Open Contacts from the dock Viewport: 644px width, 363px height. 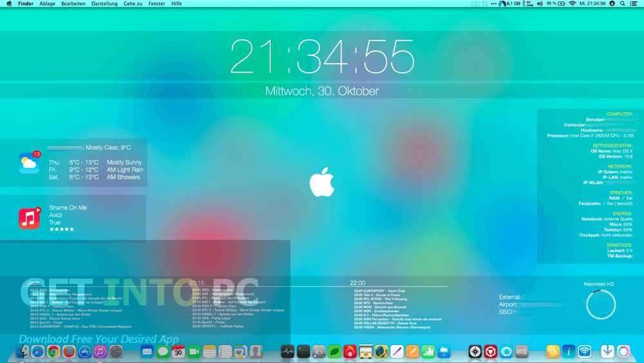tap(256, 351)
